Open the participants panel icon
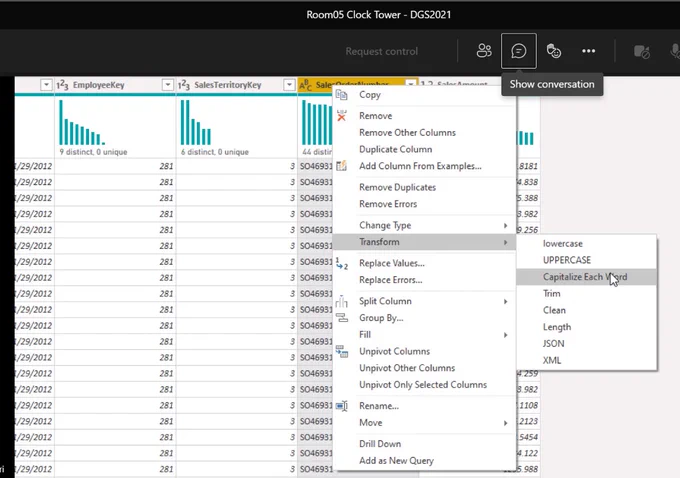The image size is (680, 478). (484, 51)
